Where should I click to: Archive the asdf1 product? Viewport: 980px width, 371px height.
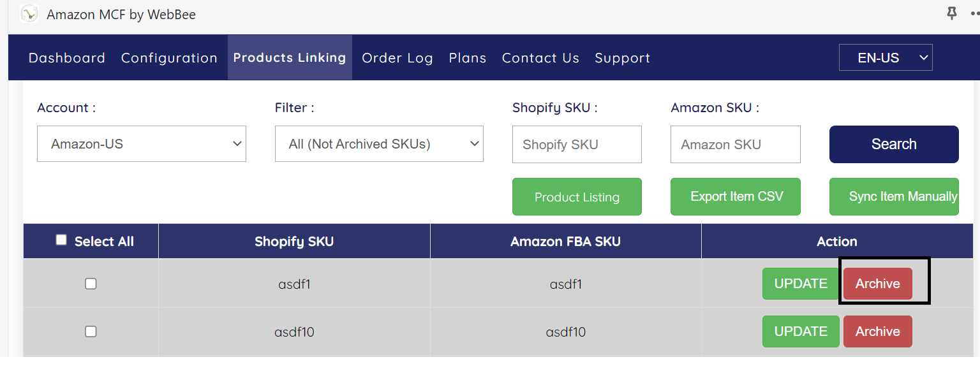pyautogui.click(x=877, y=284)
